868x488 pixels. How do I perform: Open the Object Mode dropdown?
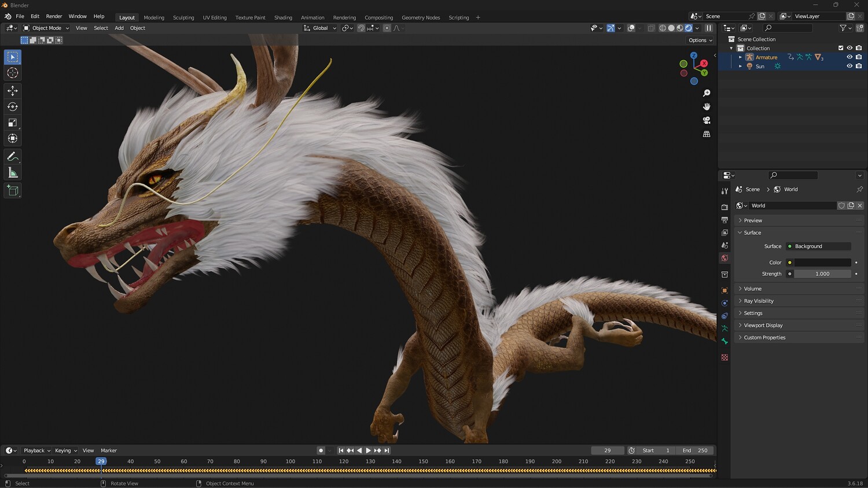(x=46, y=28)
